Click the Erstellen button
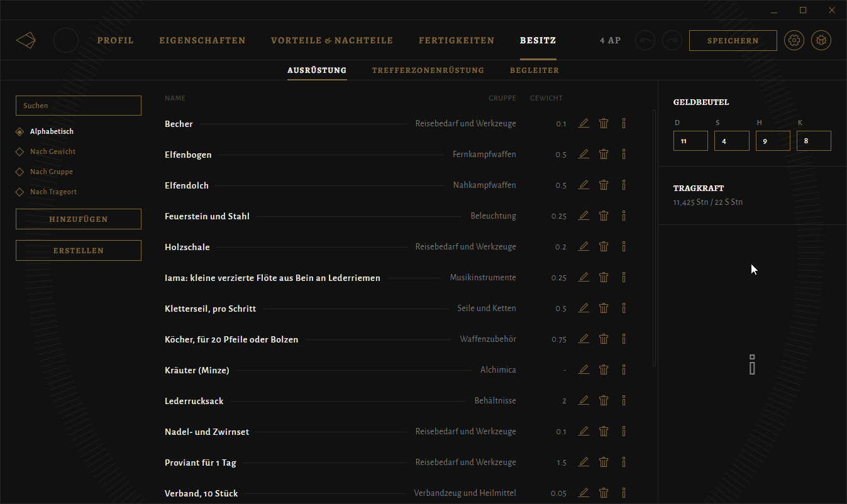This screenshot has width=847, height=504. pyautogui.click(x=79, y=250)
